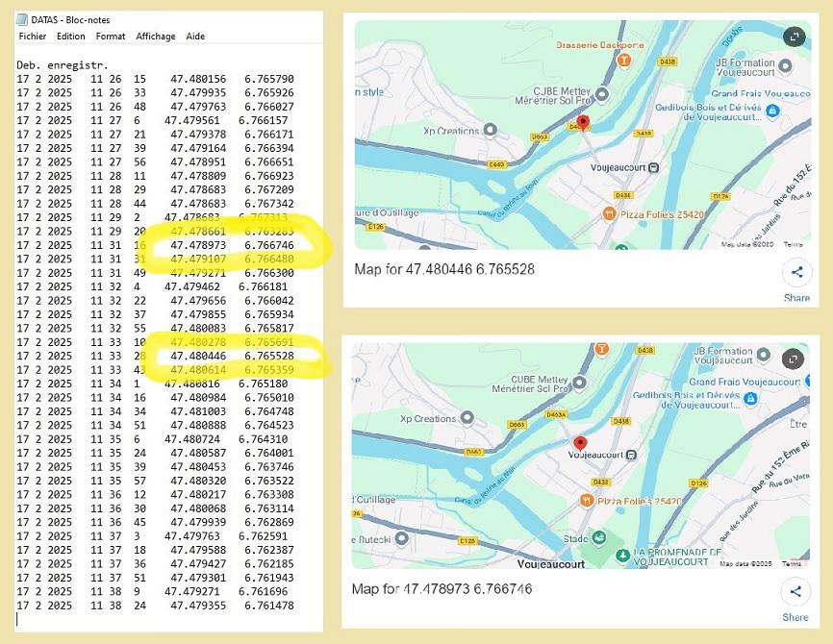This screenshot has width=833, height=644.
Task: Click the share icon under the lower map
Action: click(x=795, y=591)
